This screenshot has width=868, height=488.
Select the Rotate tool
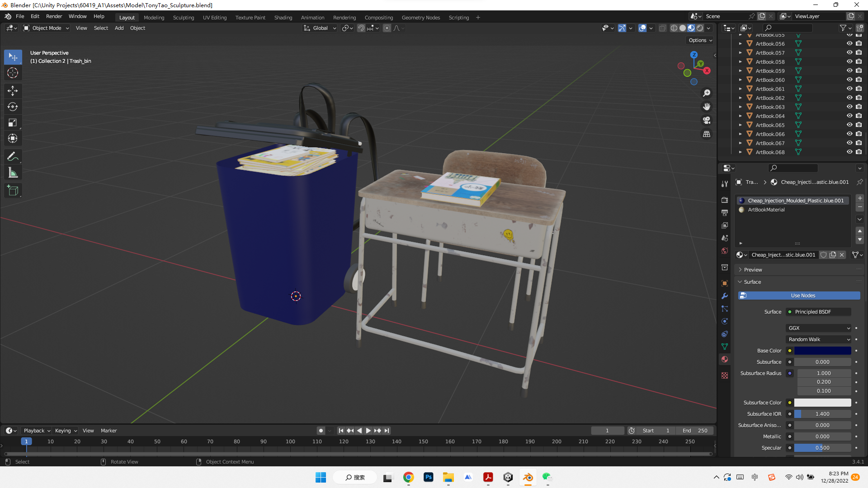click(x=13, y=107)
